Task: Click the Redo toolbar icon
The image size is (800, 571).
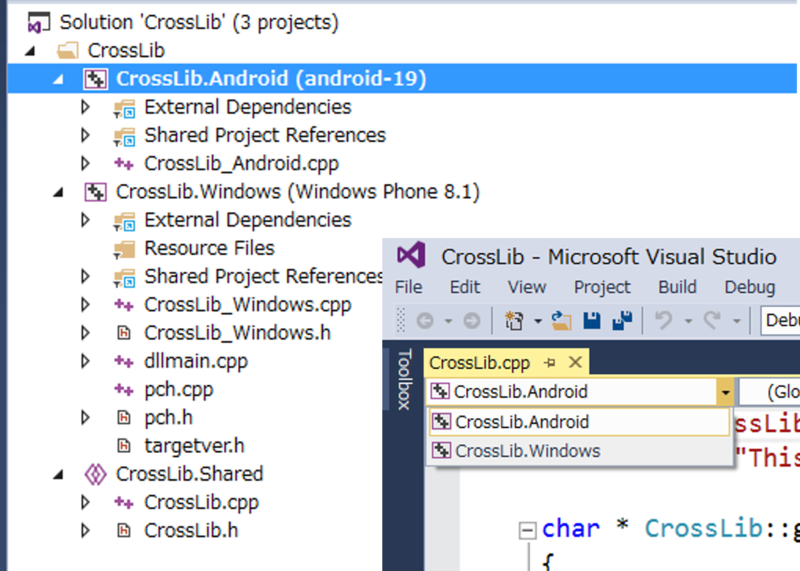Action: (x=712, y=321)
